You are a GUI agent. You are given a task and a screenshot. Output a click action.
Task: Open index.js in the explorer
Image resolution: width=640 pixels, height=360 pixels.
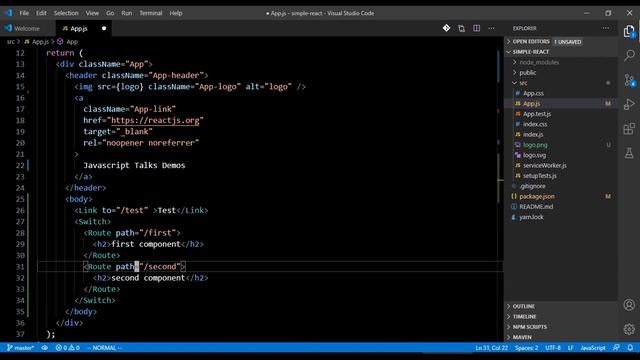pyautogui.click(x=533, y=134)
